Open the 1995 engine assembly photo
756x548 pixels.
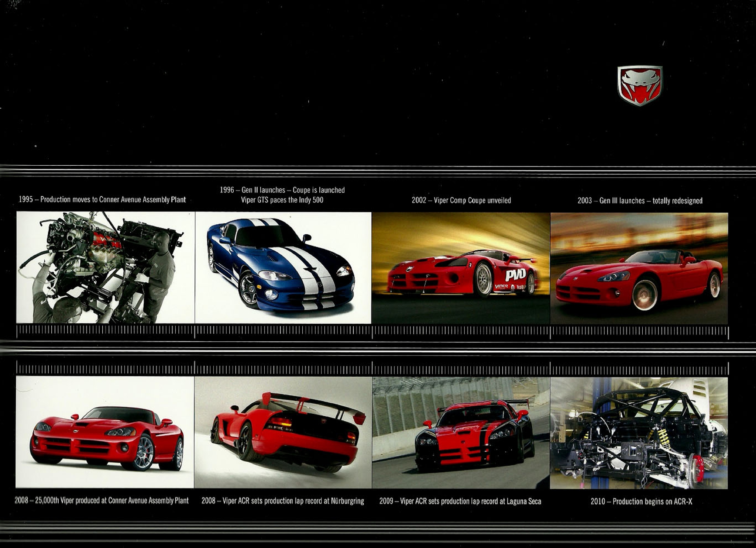tap(105, 268)
